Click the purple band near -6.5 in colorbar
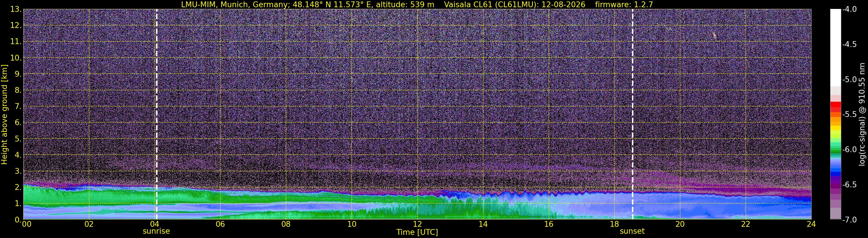The image size is (868, 238). 836,184
